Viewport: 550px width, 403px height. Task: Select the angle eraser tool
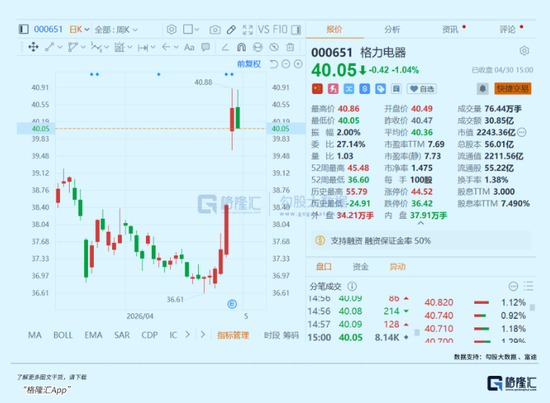[x=225, y=47]
